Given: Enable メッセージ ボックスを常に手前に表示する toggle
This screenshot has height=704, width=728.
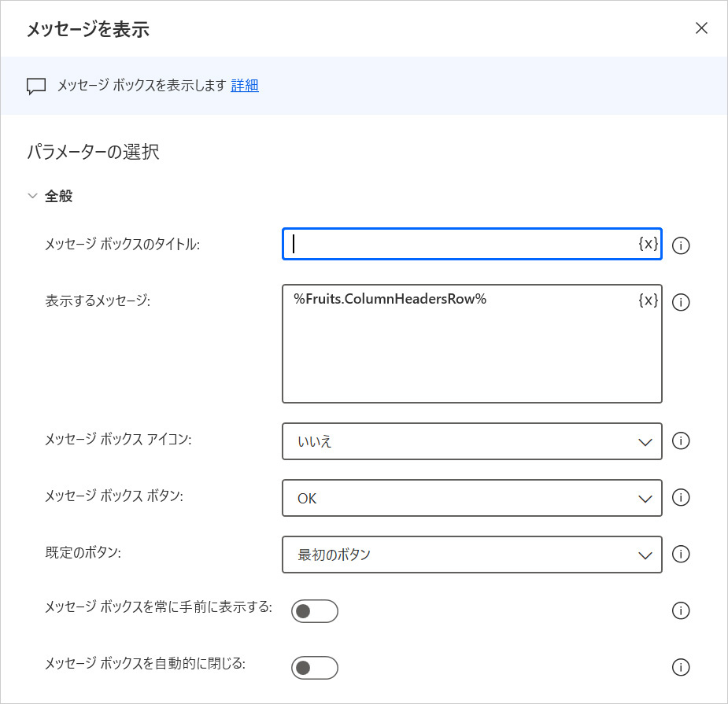Looking at the screenshot, I should pos(314,611).
